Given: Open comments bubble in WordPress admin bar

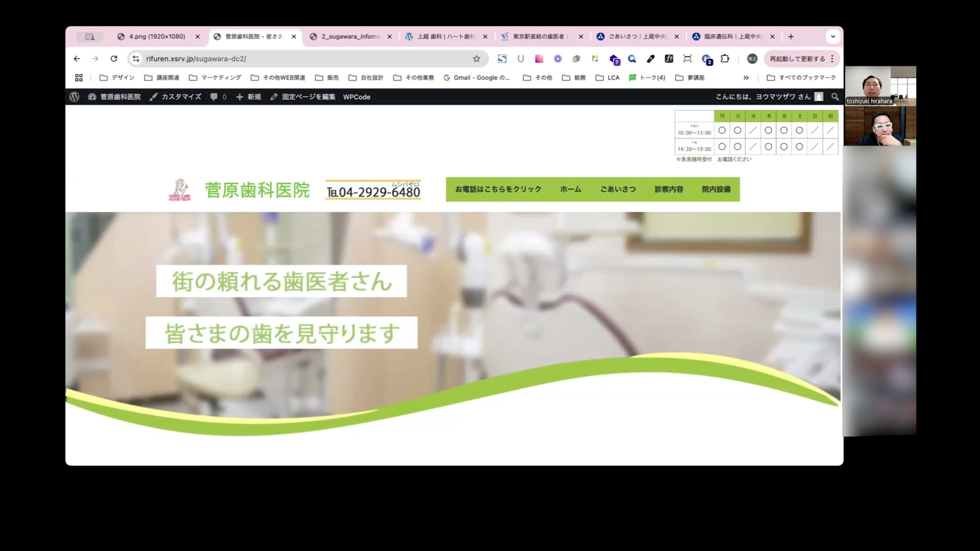Looking at the screenshot, I should (218, 96).
